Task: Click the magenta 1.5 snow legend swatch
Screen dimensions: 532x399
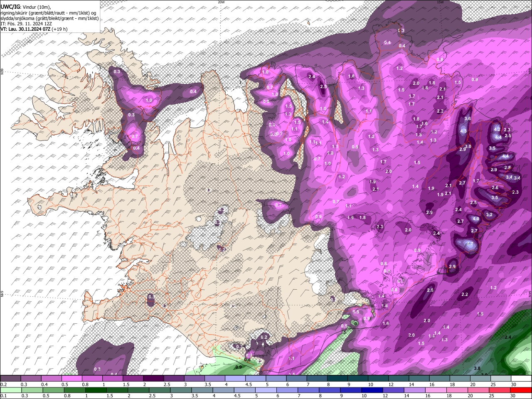Action: tap(133, 379)
